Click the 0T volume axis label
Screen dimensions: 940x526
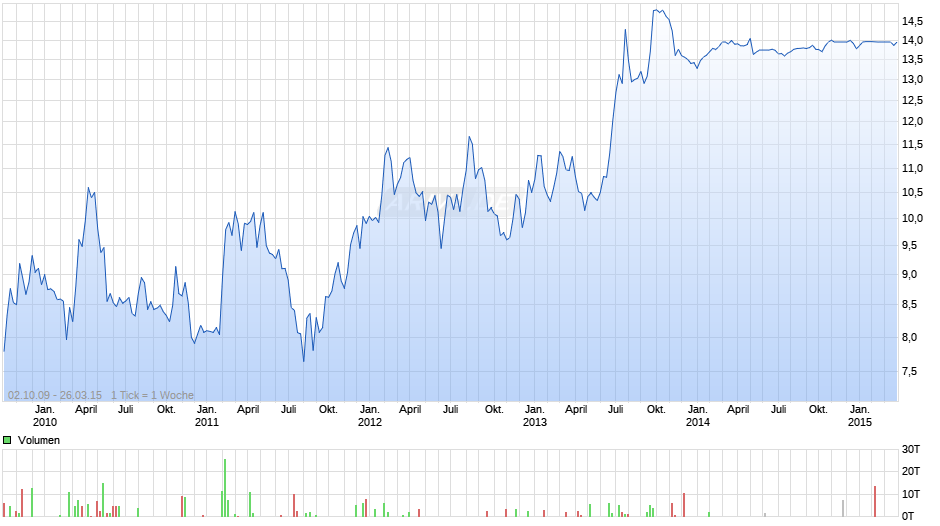tap(908, 516)
